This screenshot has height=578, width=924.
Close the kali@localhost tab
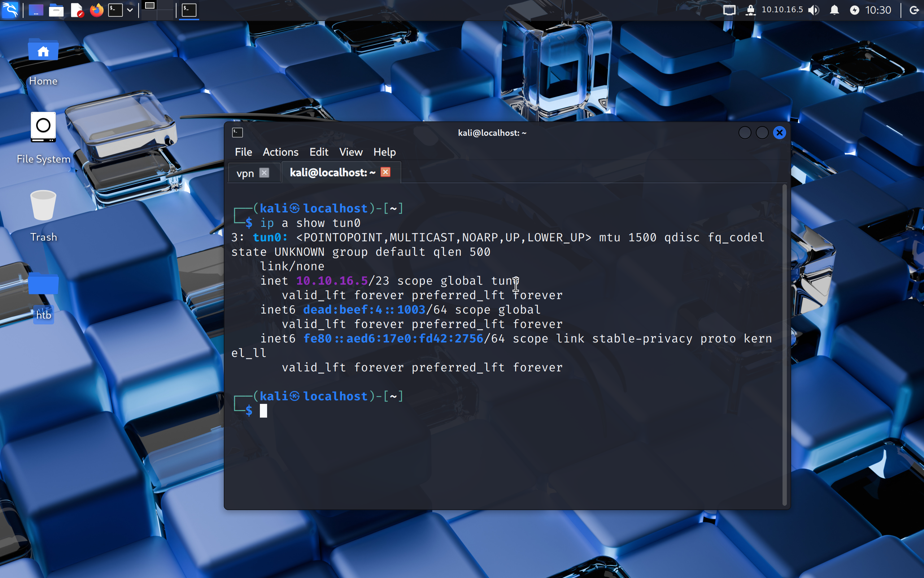tap(385, 172)
